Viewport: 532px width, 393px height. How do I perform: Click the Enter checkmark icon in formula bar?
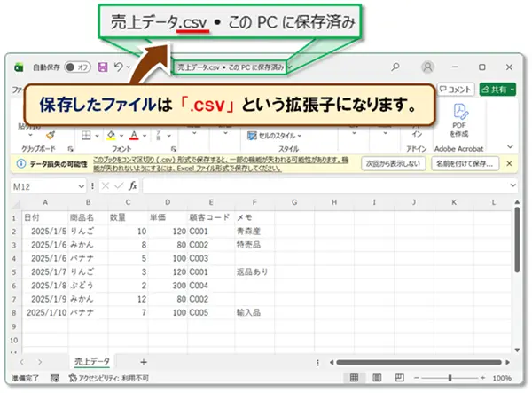point(119,186)
